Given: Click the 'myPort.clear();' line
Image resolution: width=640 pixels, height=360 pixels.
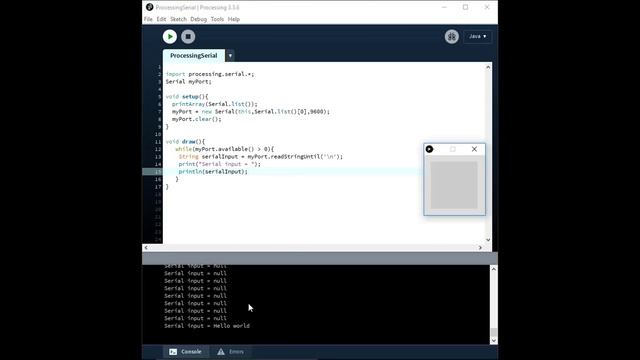Looking at the screenshot, I should point(196,119).
